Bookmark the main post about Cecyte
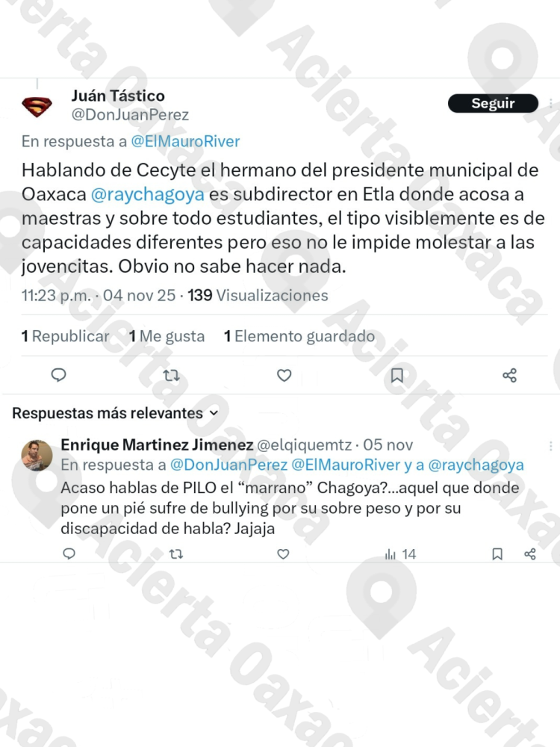 pyautogui.click(x=396, y=376)
